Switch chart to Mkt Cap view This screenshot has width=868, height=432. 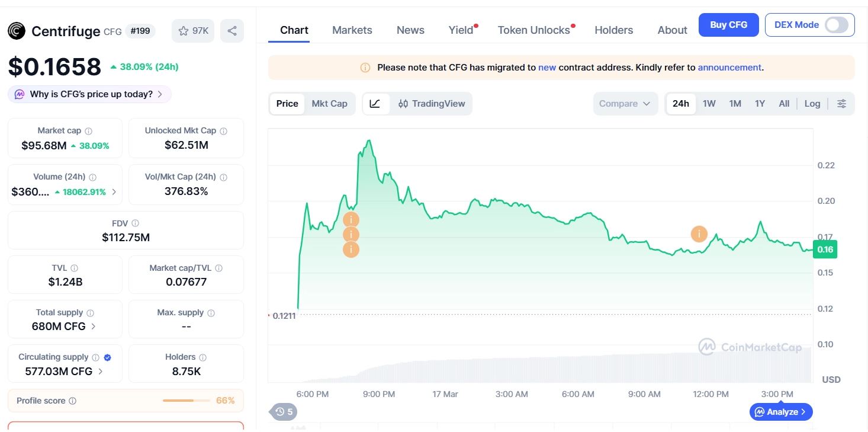click(x=330, y=104)
